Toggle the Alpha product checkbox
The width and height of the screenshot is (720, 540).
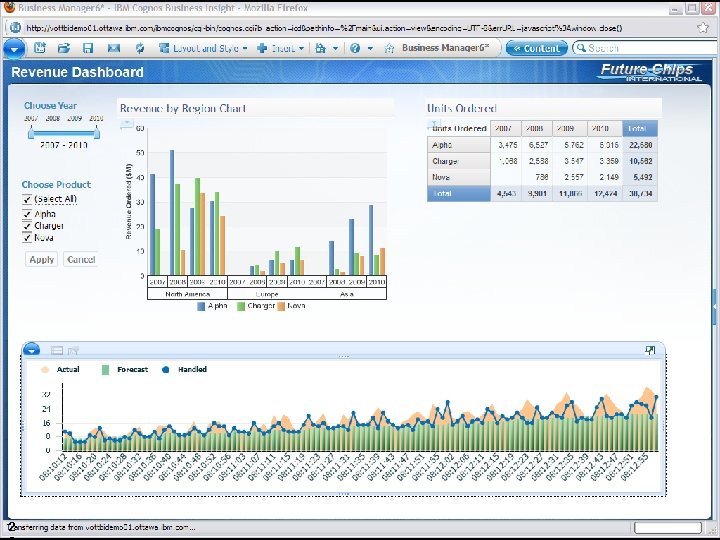(x=27, y=214)
